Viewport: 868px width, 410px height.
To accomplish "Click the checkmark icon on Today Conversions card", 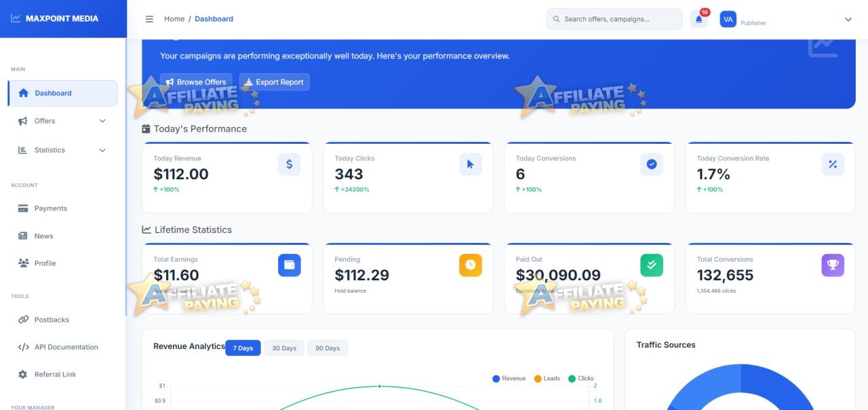I will pos(652,164).
